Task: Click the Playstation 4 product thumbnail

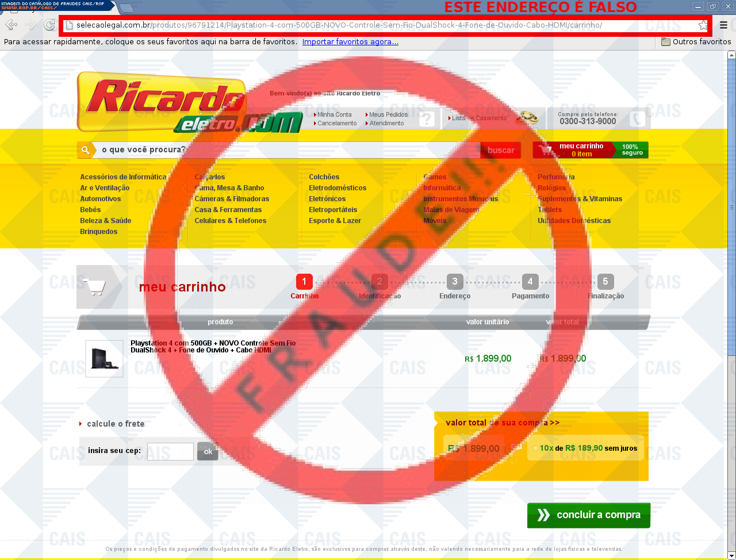Action: [x=104, y=359]
